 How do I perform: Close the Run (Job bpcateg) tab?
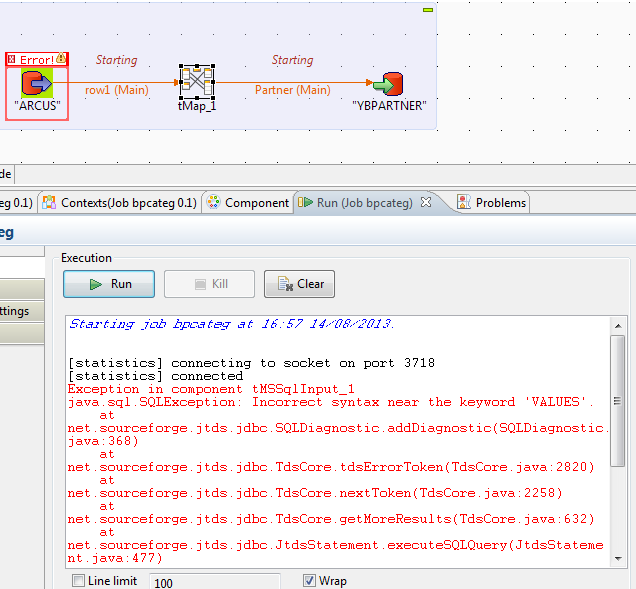(x=426, y=202)
